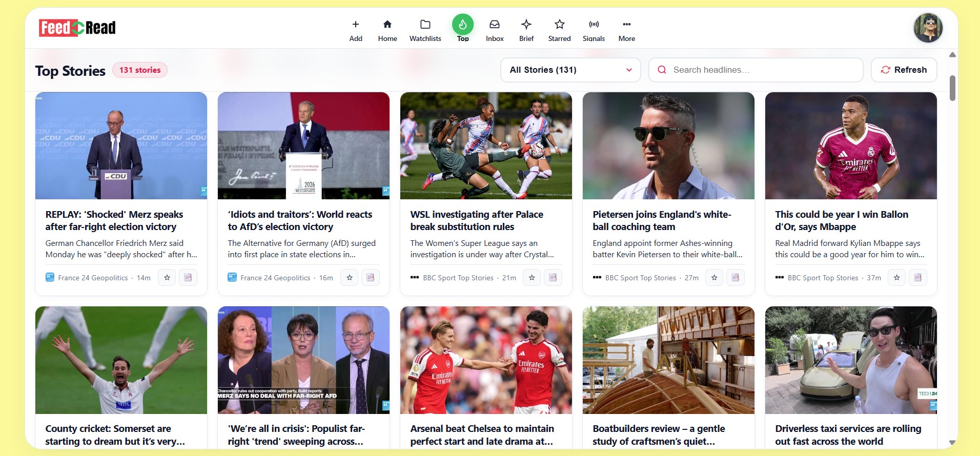Click the user profile avatar

point(928,28)
